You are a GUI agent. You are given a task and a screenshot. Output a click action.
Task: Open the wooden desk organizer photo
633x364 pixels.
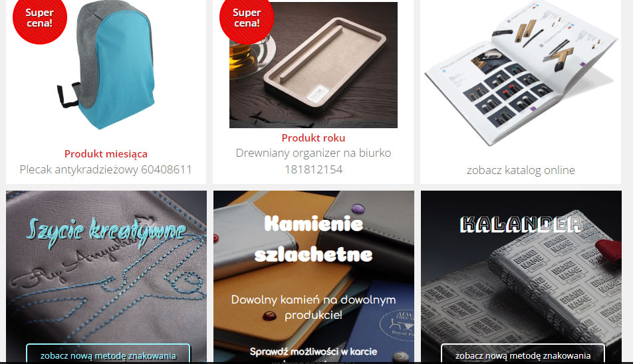[313, 65]
